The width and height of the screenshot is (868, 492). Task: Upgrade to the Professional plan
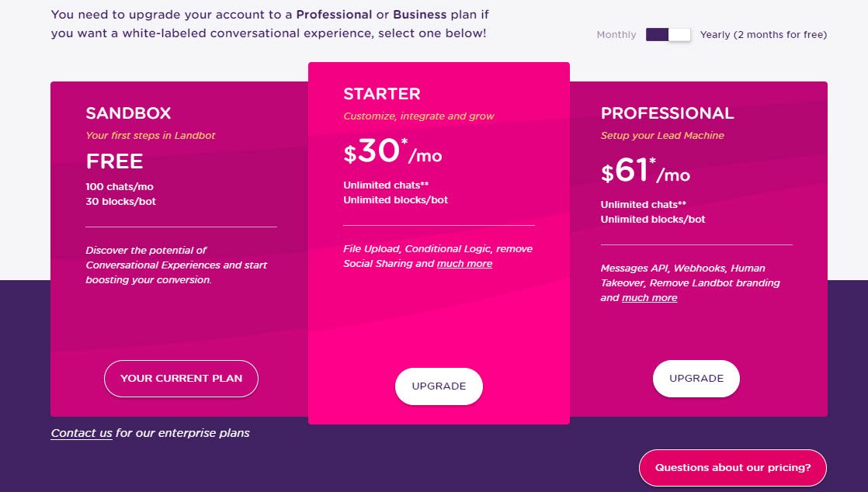click(x=696, y=379)
